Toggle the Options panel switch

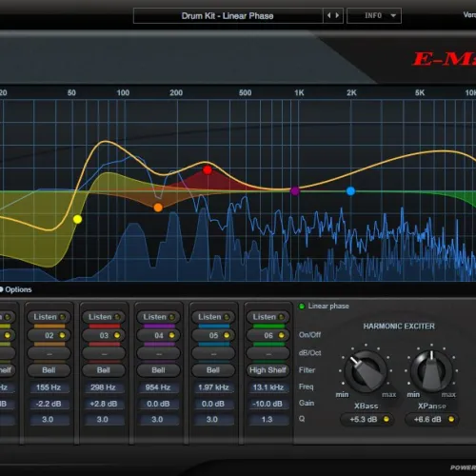(x=1, y=289)
